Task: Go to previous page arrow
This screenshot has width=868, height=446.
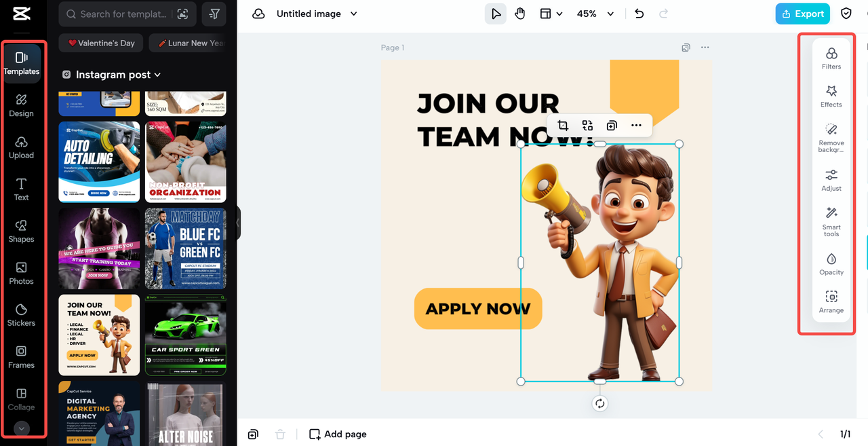Action: pos(821,434)
